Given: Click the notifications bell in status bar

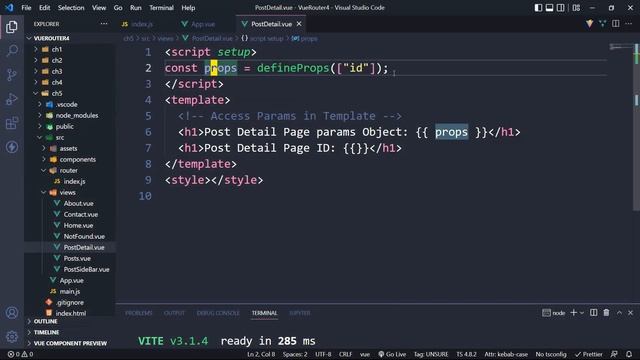Looking at the screenshot, I should coord(629,354).
